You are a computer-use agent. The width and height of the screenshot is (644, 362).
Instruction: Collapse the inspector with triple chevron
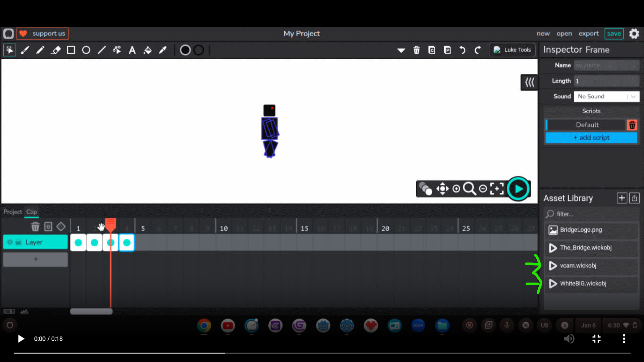pyautogui.click(x=529, y=82)
